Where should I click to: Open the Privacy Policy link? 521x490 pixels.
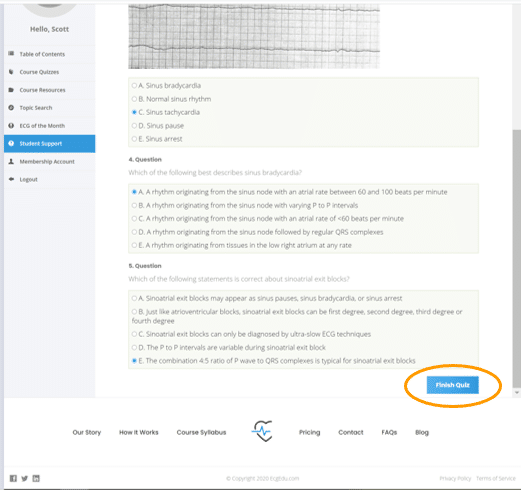[x=455, y=478]
